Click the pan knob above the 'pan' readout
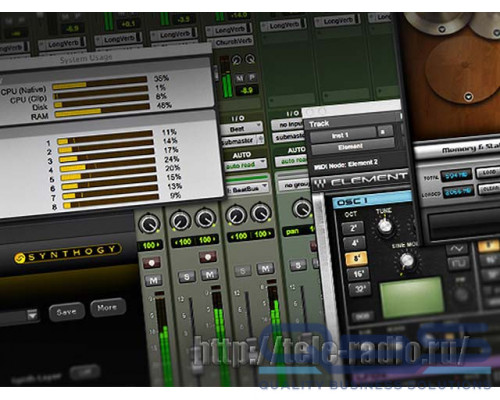 pyautogui.click(x=302, y=208)
